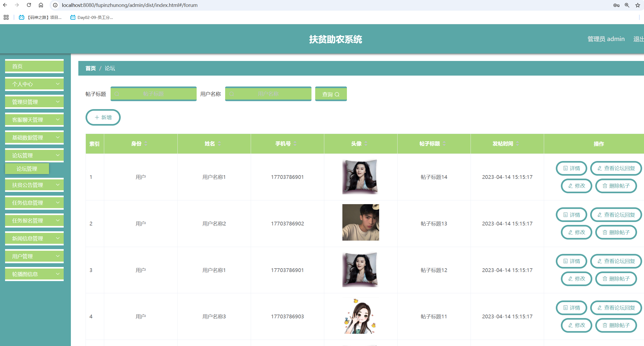Open the apps grid icon in bookmarks bar
Viewport: 644px width, 346px height.
6,17
